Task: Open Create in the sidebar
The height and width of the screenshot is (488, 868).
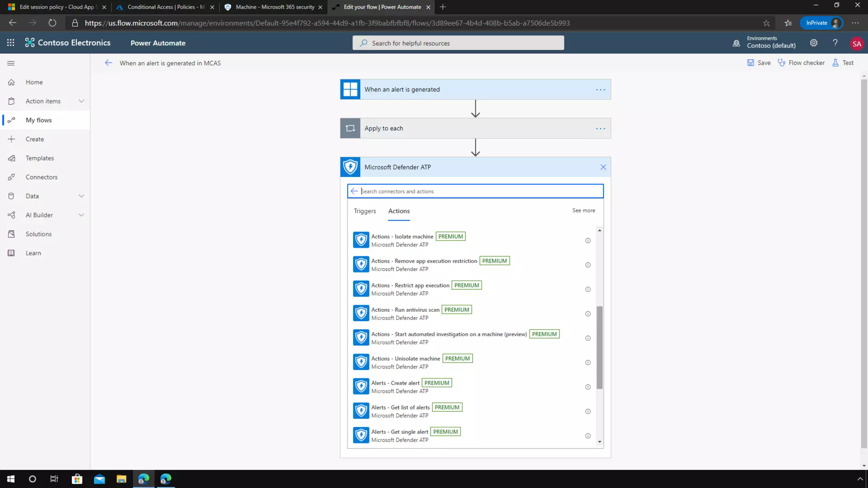Action: [x=45, y=139]
